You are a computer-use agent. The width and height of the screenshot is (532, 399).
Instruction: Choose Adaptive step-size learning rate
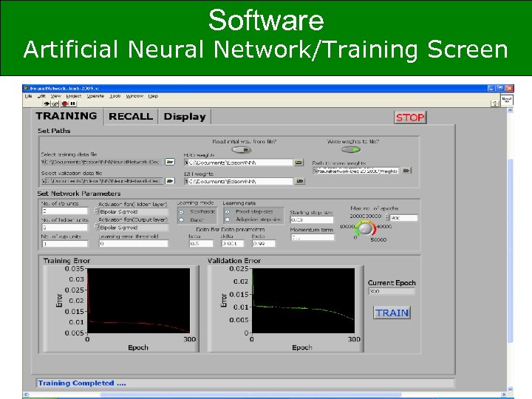(x=228, y=219)
